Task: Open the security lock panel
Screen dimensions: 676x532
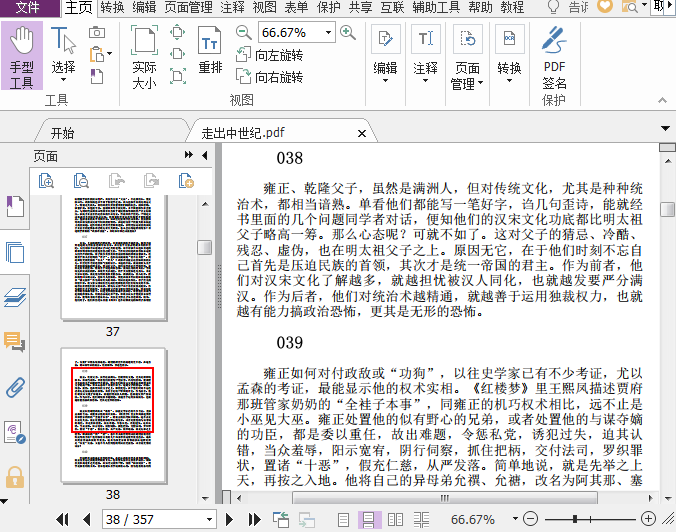Action: 15,477
